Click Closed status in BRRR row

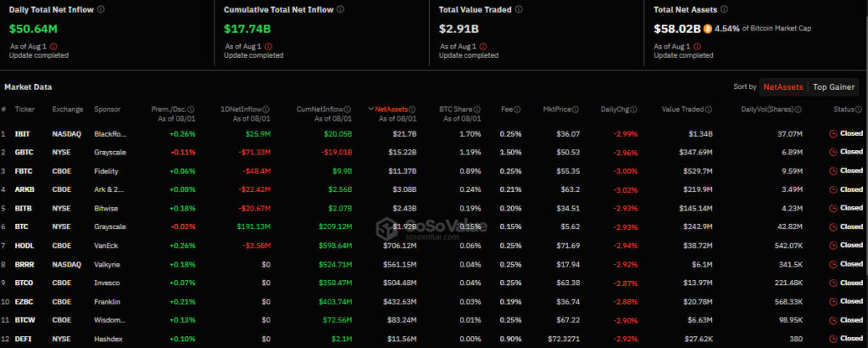pyautogui.click(x=851, y=264)
